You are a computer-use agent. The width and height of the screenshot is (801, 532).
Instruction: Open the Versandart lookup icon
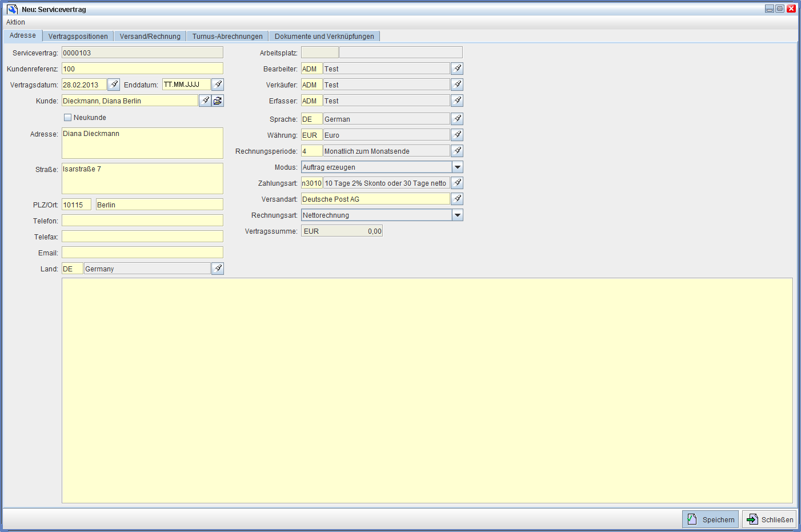[457, 199]
